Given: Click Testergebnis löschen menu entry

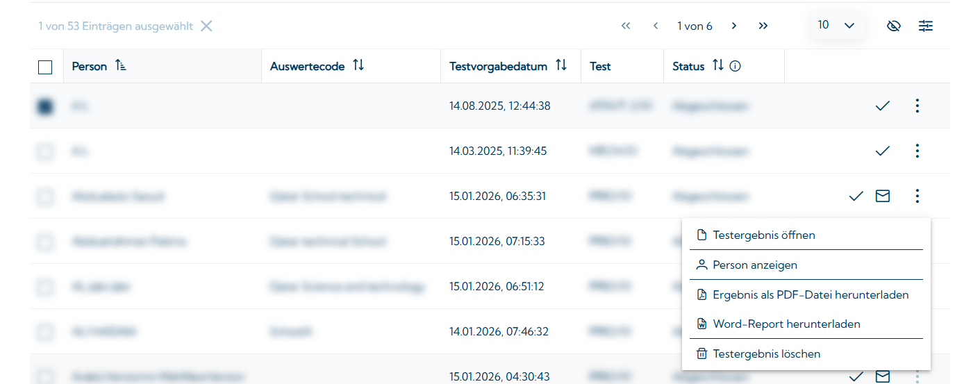Looking at the screenshot, I should click(766, 354).
